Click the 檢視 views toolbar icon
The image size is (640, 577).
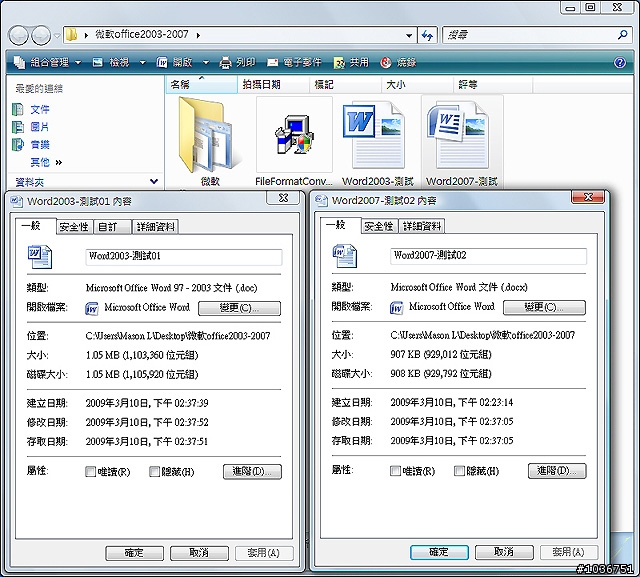point(98,62)
